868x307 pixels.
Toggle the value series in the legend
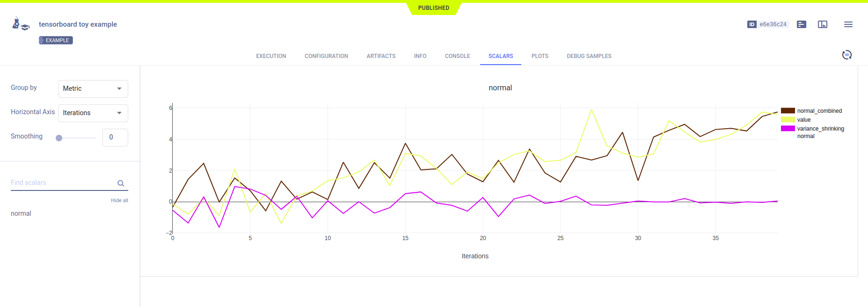[x=803, y=120]
